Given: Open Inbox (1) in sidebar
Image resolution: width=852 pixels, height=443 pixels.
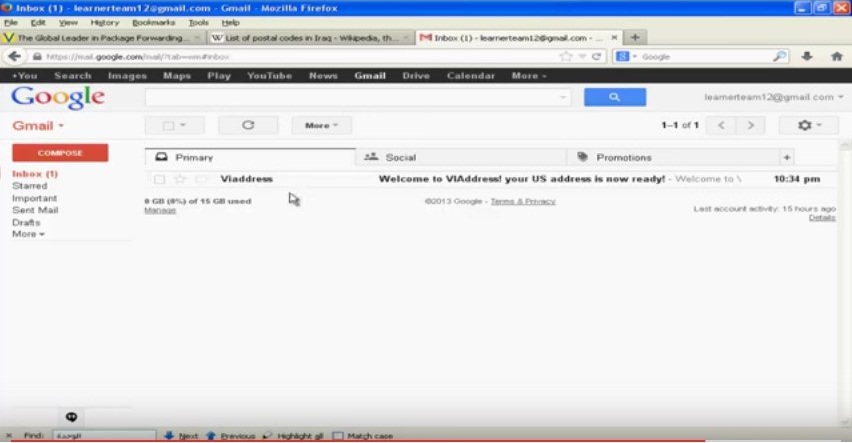Looking at the screenshot, I should 35,174.
